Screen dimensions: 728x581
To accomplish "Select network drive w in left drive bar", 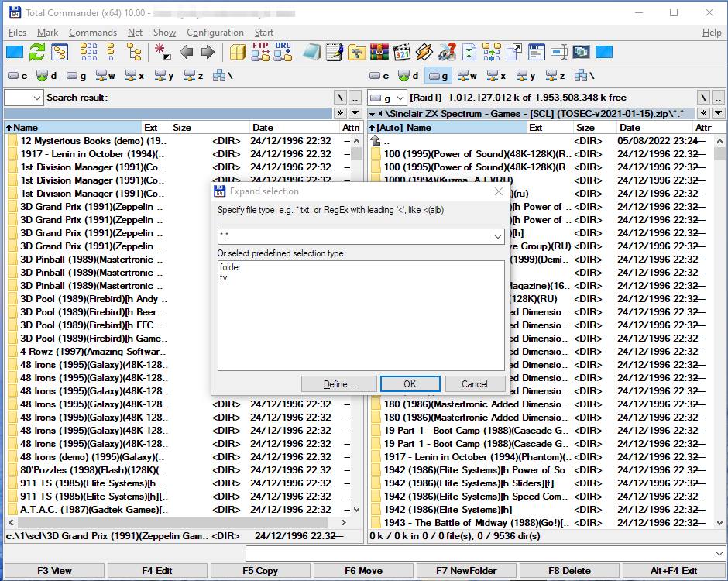I will click(105, 76).
